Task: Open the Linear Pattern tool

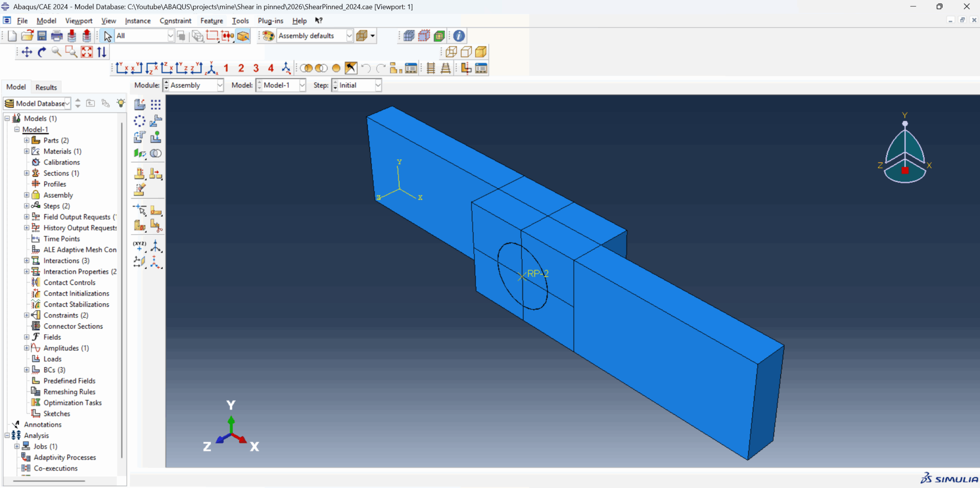Action: pyautogui.click(x=156, y=104)
